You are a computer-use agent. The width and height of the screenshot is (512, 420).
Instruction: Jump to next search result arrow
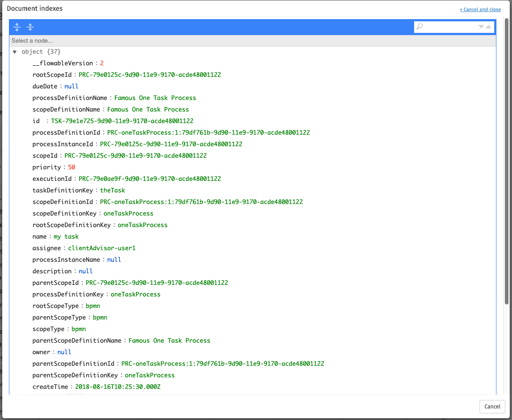[x=481, y=27]
